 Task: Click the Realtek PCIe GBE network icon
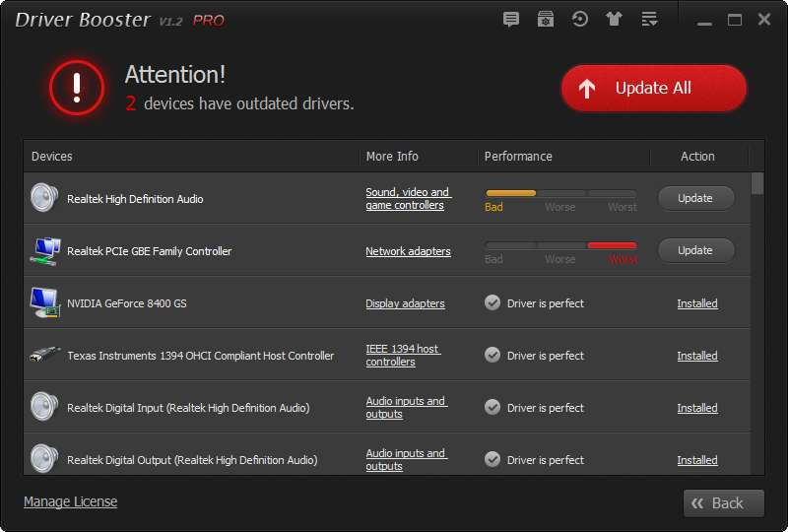pyautogui.click(x=44, y=250)
